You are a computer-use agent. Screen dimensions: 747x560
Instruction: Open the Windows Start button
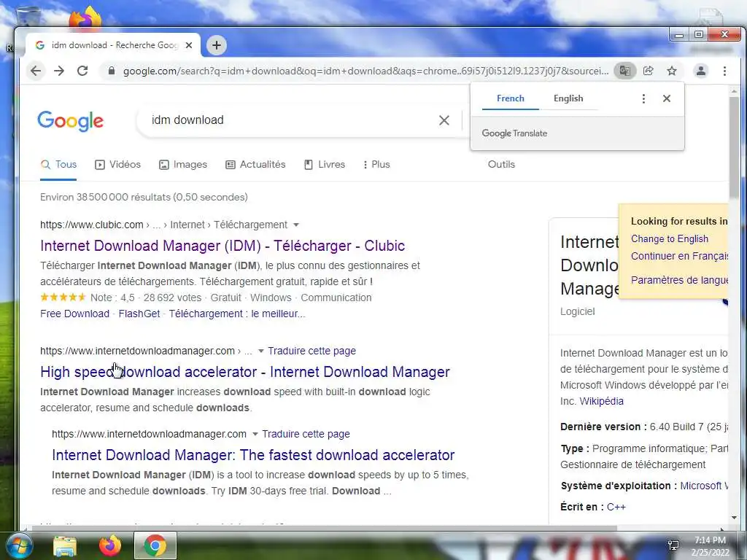18,545
